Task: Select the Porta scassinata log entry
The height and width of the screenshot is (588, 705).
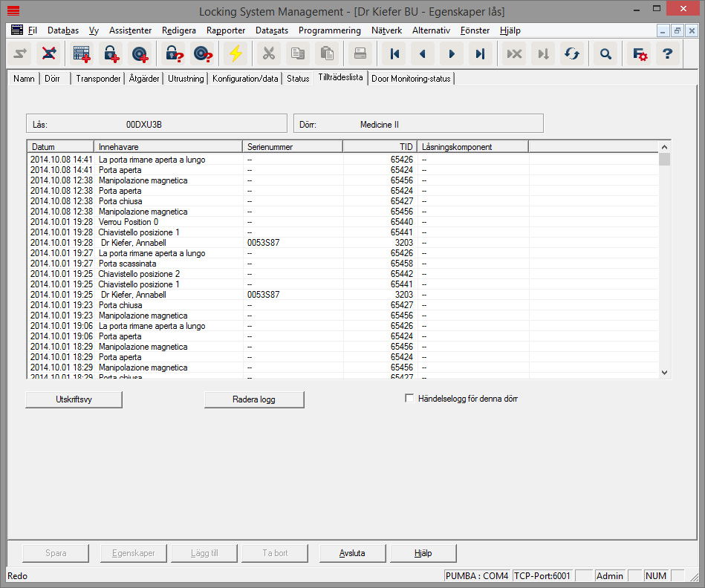Action: [x=120, y=264]
